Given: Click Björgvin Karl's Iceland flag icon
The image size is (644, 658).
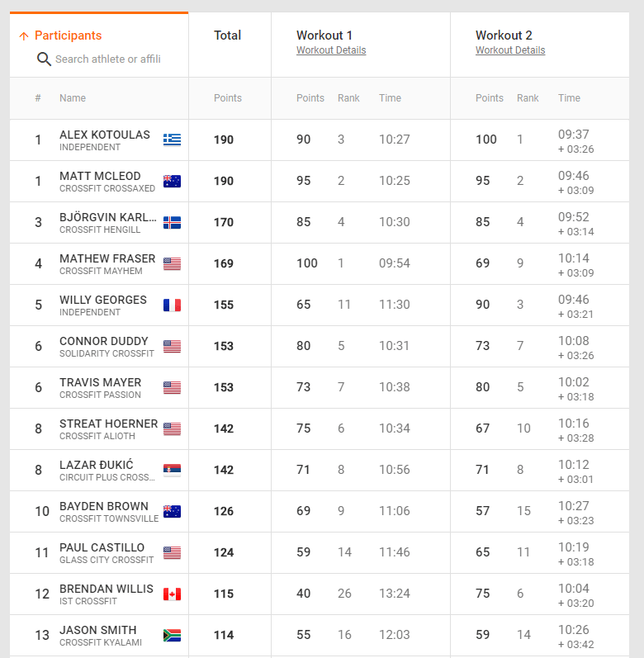Looking at the screenshot, I should 172,222.
